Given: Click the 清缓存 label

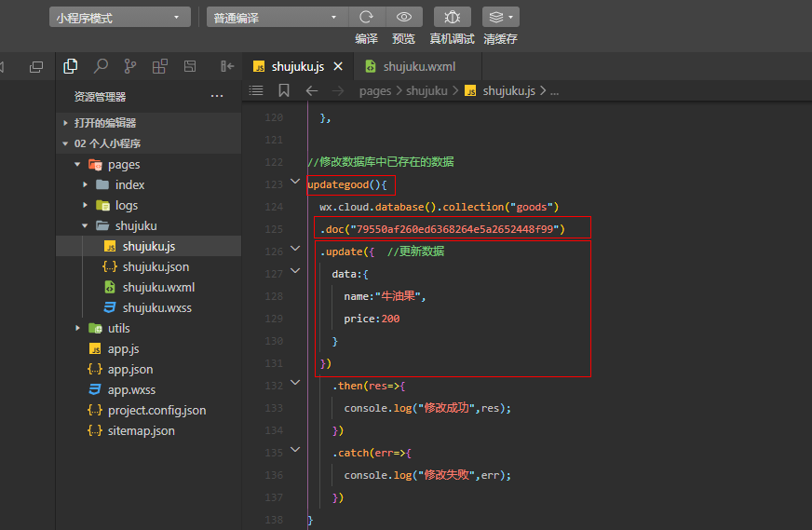Looking at the screenshot, I should pyautogui.click(x=500, y=39).
